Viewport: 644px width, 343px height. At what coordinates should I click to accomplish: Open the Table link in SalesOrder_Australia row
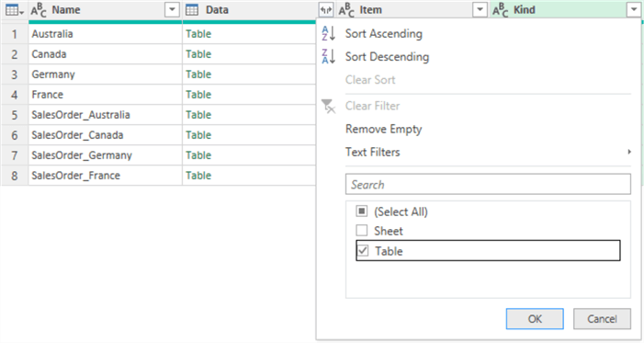coord(198,115)
